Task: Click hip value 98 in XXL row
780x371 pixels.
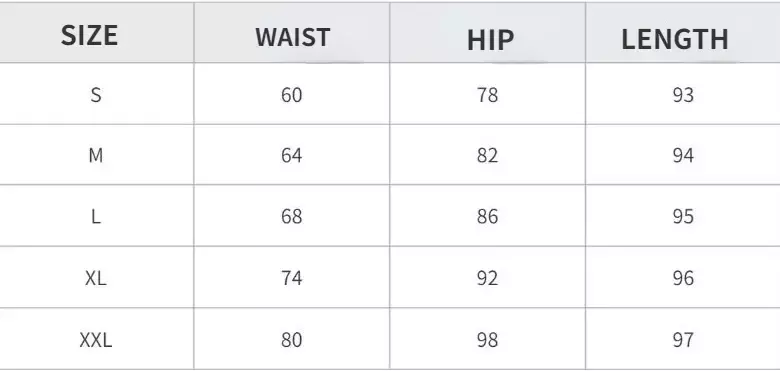Action: pos(487,340)
